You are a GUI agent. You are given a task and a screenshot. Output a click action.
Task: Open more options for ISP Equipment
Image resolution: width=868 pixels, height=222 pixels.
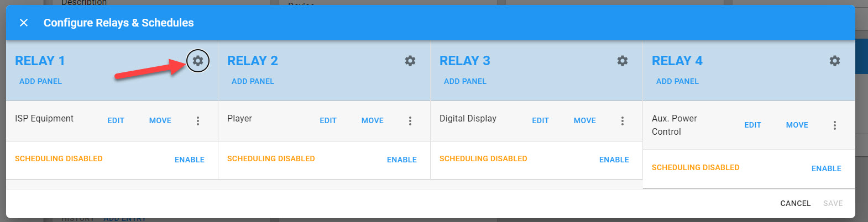pos(198,121)
